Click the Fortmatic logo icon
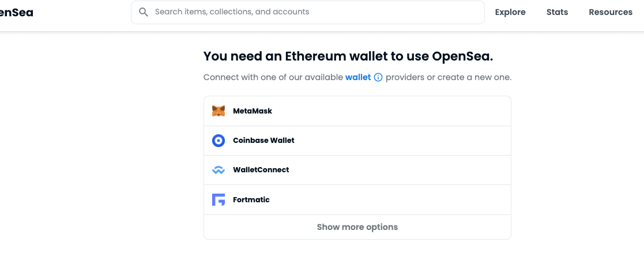644x272 pixels. tap(219, 200)
